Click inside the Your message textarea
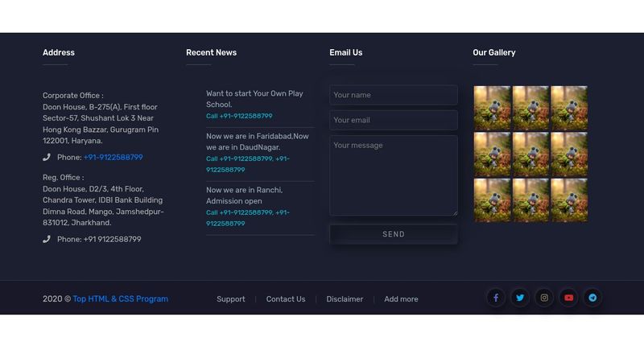Viewport: 644px width, 362px height. point(393,175)
